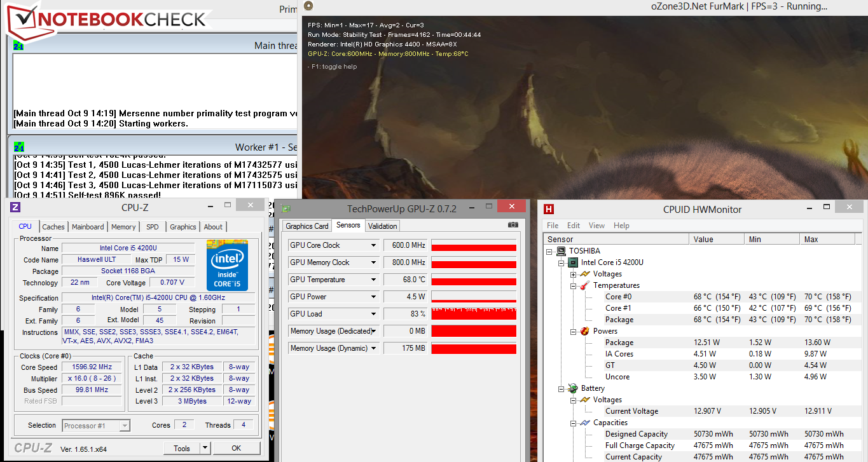Expand the Voltages node under Intel Core i5
868x462 pixels.
(x=573, y=274)
